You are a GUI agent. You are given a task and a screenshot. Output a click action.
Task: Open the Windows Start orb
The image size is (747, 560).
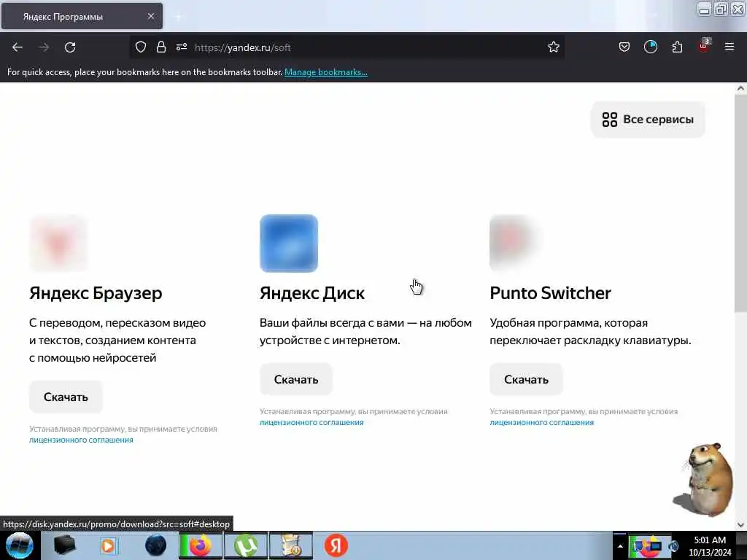(x=19, y=545)
